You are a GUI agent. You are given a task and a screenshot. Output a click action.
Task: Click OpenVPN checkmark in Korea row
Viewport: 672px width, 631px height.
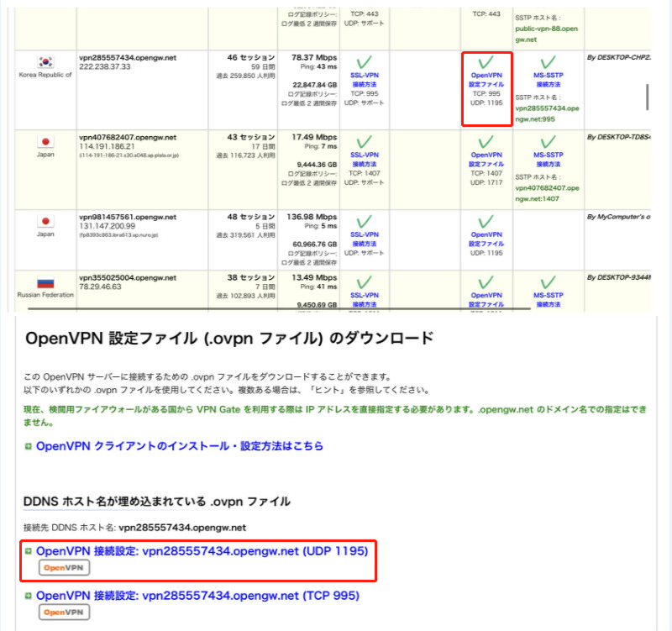(486, 62)
